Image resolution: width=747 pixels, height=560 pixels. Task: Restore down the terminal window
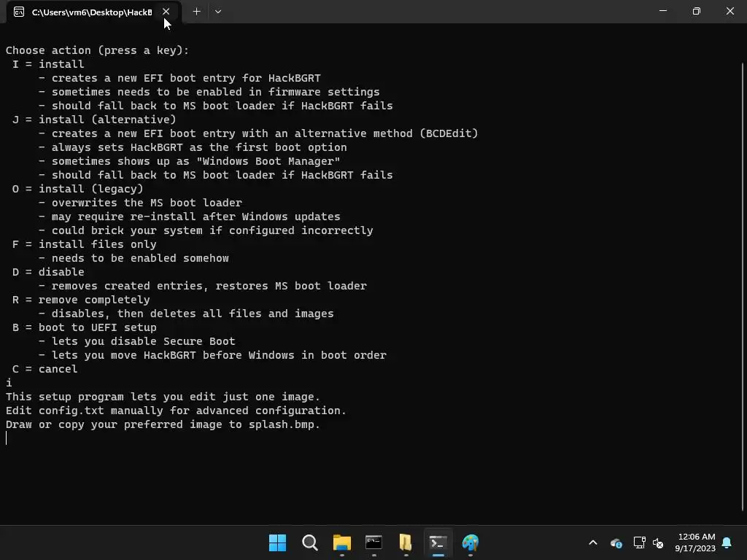(x=697, y=11)
